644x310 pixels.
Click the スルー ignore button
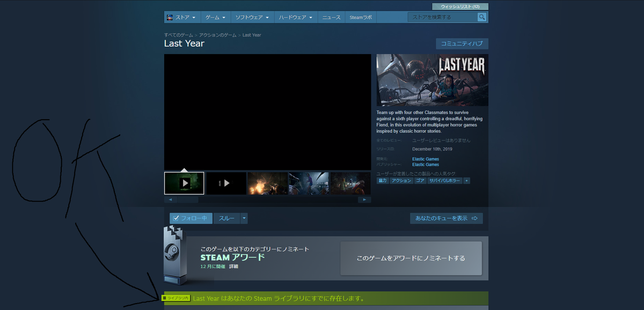[x=226, y=218]
